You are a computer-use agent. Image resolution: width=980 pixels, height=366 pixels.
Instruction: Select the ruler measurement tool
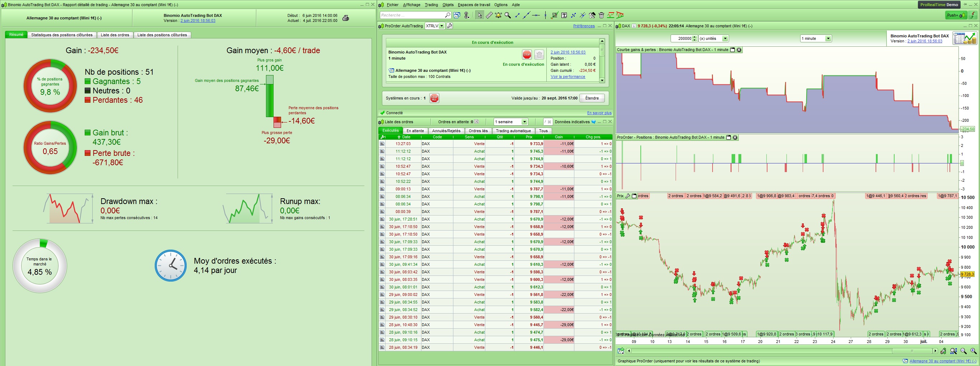[489, 15]
